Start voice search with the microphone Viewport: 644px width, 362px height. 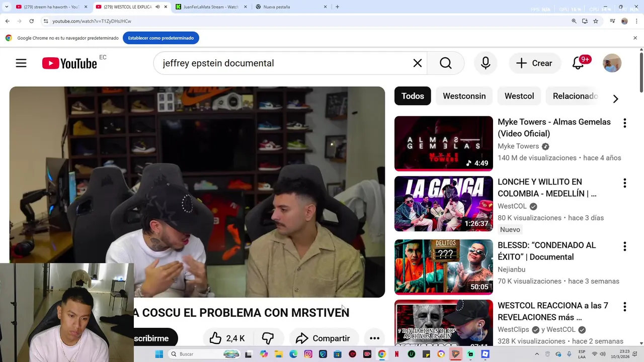click(486, 63)
